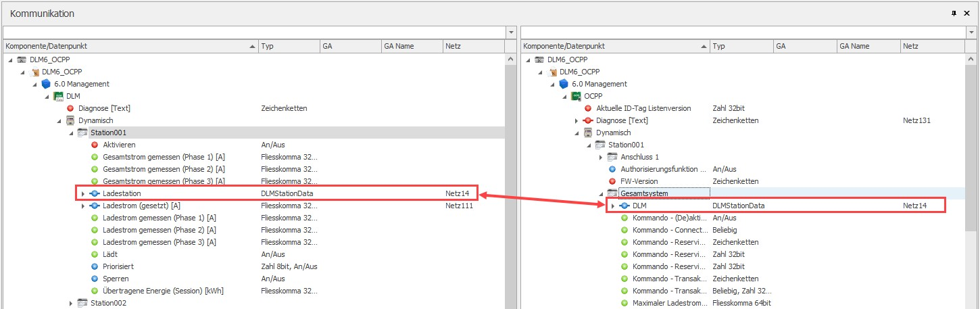
Task: Click blue linked icon of Ladestrom (gesetzt) row
Action: (95, 206)
